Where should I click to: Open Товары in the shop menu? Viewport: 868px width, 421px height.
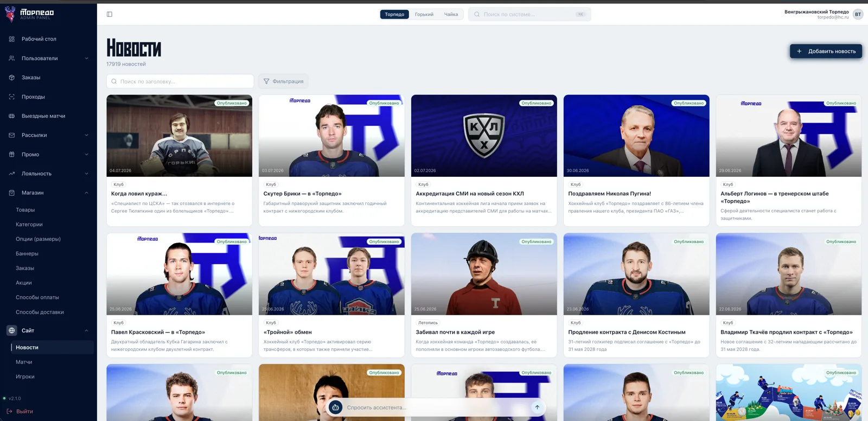[x=25, y=210]
